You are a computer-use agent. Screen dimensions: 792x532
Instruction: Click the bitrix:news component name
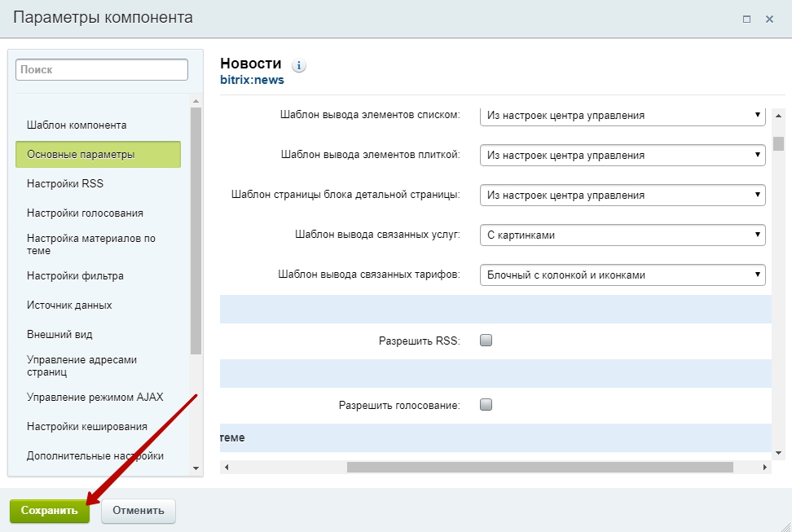(252, 80)
